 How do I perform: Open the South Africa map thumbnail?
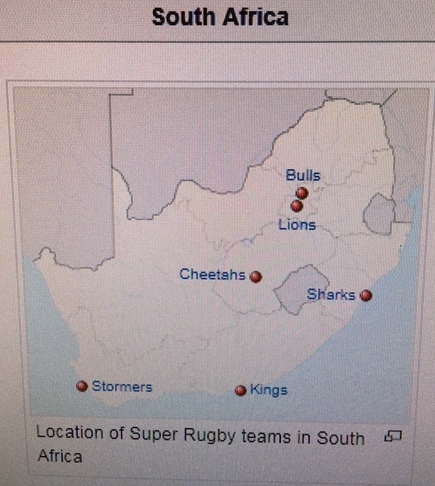tap(220, 252)
